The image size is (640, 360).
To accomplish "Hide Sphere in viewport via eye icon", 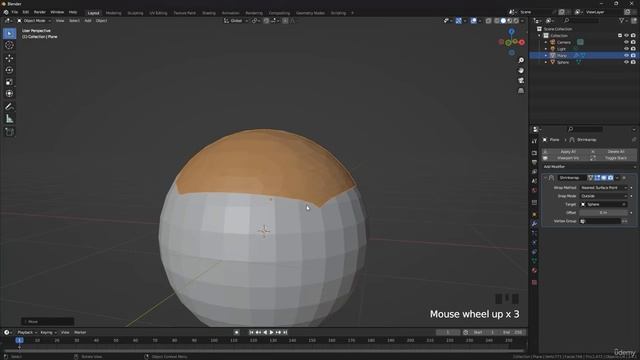I will (x=627, y=62).
